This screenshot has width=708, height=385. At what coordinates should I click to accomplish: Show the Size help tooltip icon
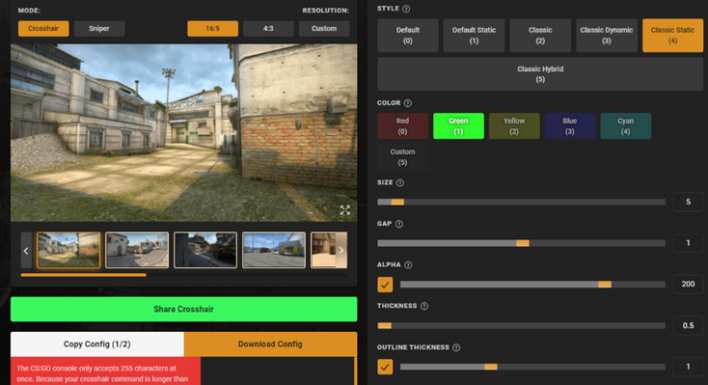point(400,183)
